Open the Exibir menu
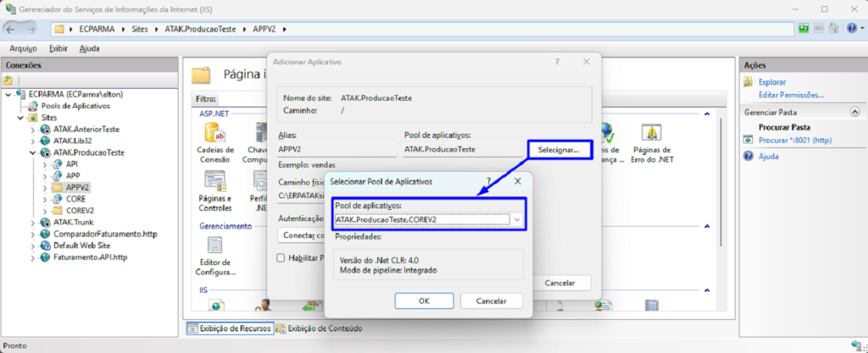This screenshot has width=868, height=353. (x=58, y=48)
